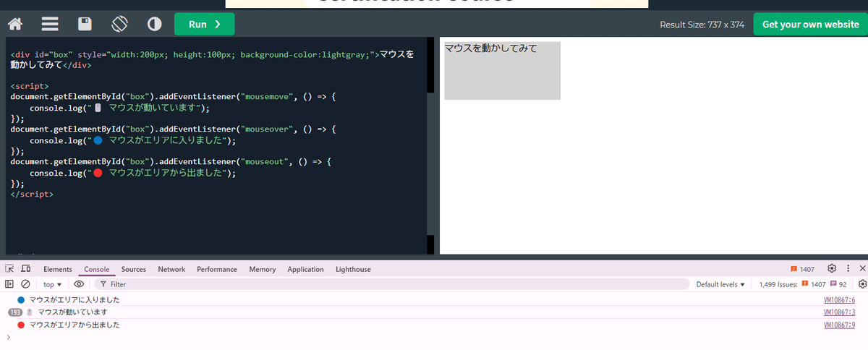Close the DevTools panel
This screenshot has height=350, width=868.
point(862,268)
